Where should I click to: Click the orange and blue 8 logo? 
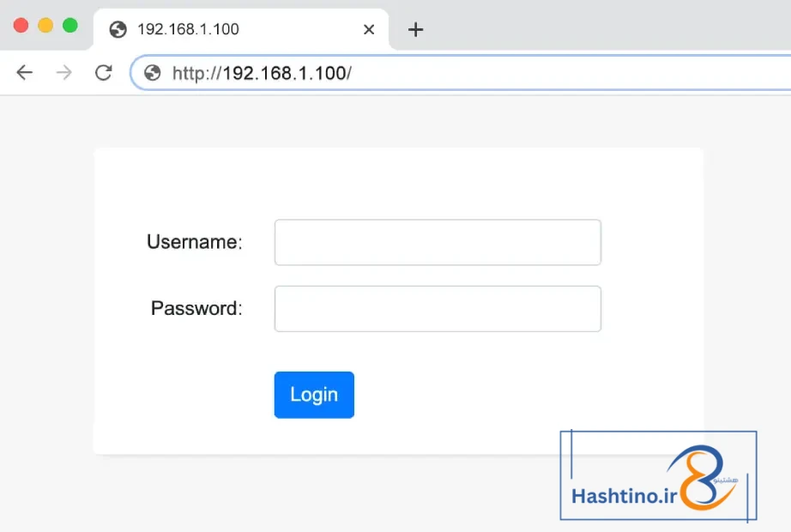(x=703, y=476)
